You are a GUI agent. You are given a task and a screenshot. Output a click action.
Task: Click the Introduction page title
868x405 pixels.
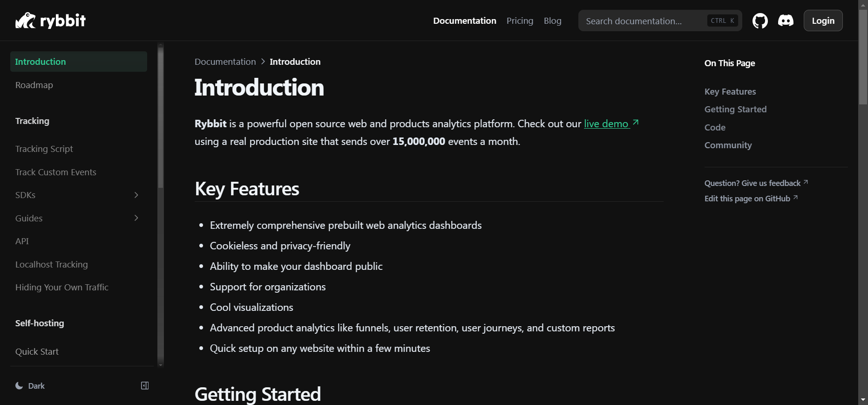point(259,88)
